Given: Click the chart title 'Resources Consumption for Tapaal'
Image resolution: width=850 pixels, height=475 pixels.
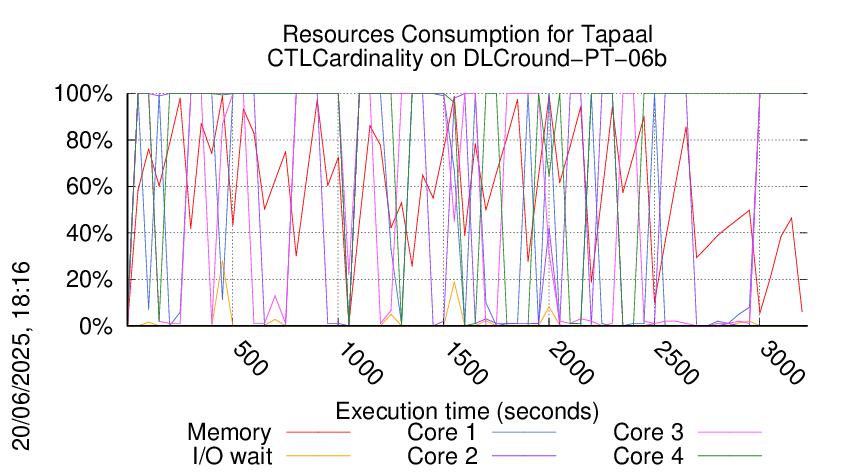Looking at the screenshot, I should pos(467,34).
